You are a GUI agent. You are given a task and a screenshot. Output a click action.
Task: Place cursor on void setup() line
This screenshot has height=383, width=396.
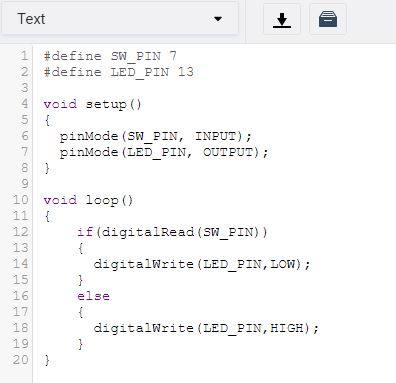click(93, 104)
